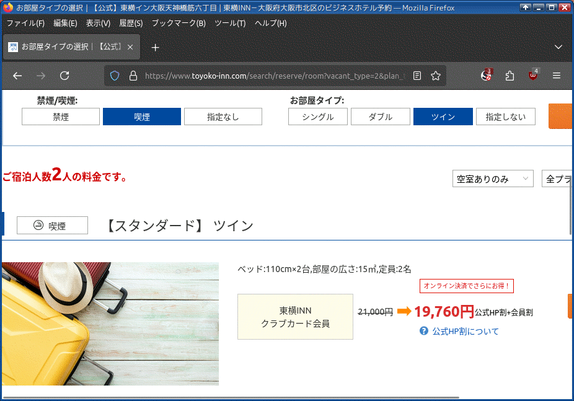Open the 空室ありのみ dropdown

493,179
